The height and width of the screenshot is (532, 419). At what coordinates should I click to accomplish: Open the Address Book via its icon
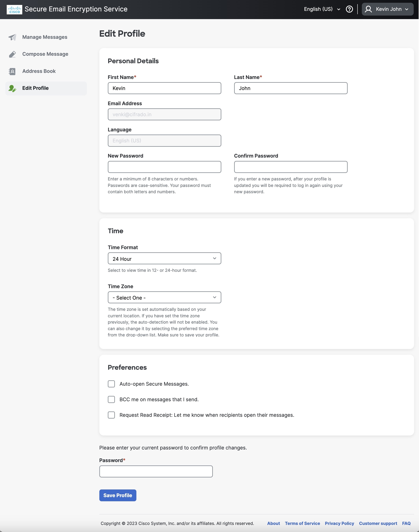12,71
